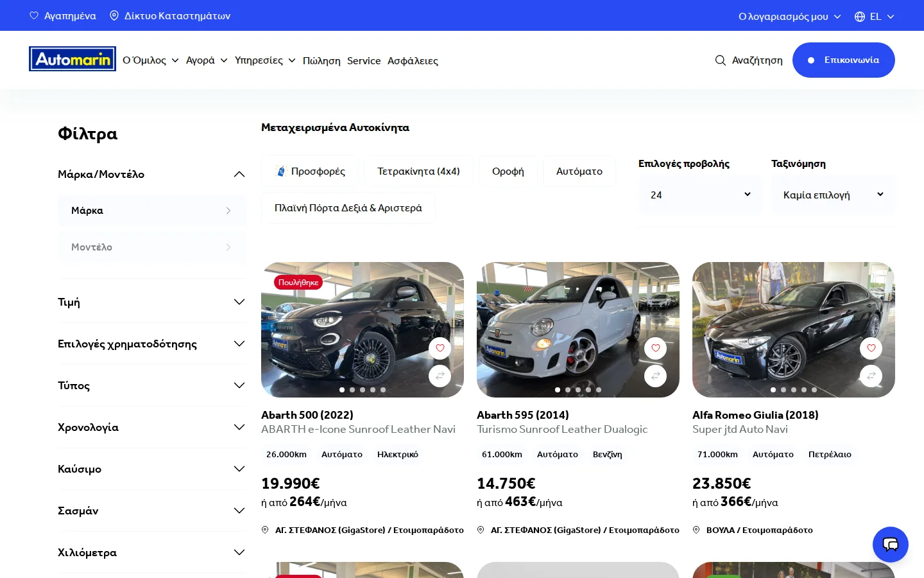
Task: Expand the Επιλογές χρηματοδότησης filter
Action: [152, 344]
